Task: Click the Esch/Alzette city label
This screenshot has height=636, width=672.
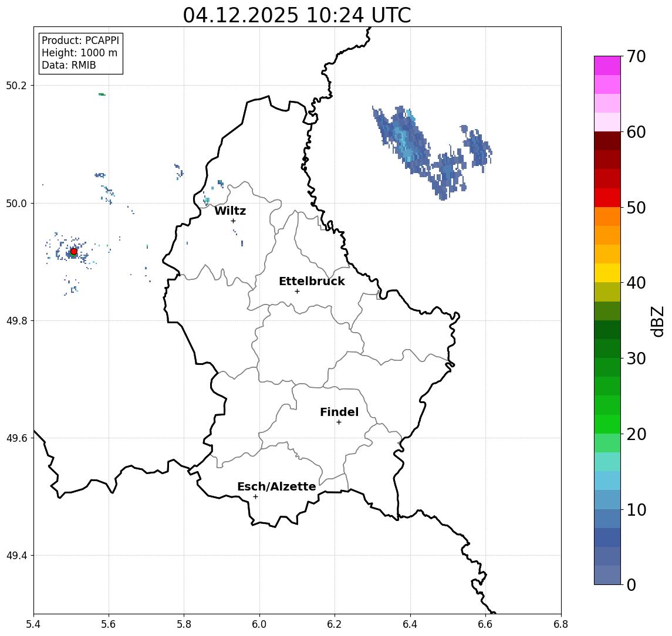Action: (276, 486)
